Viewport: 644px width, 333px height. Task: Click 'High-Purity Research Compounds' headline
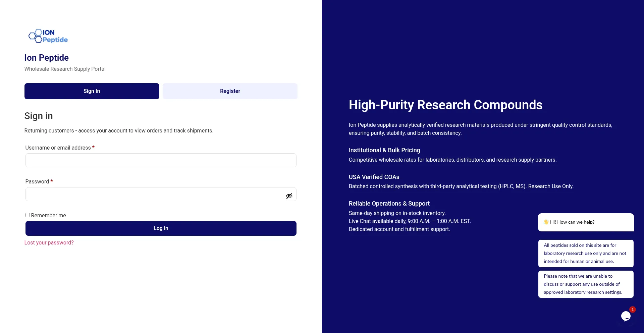pyautogui.click(x=446, y=105)
